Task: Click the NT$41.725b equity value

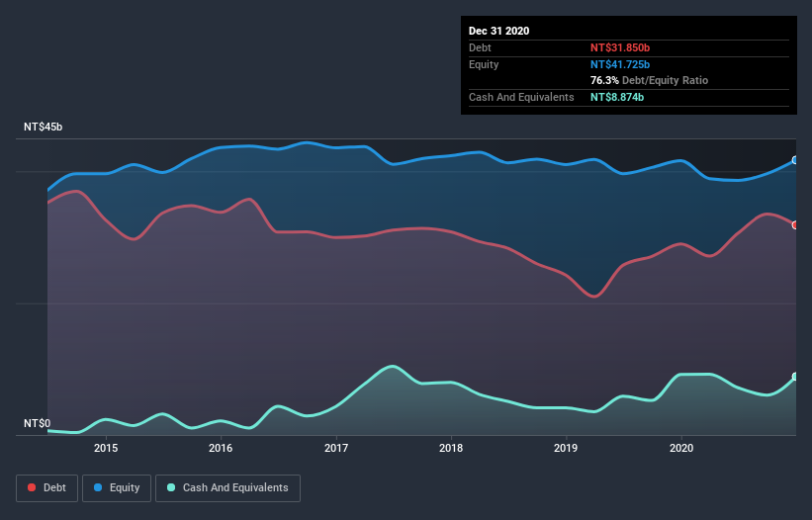Action: point(620,64)
